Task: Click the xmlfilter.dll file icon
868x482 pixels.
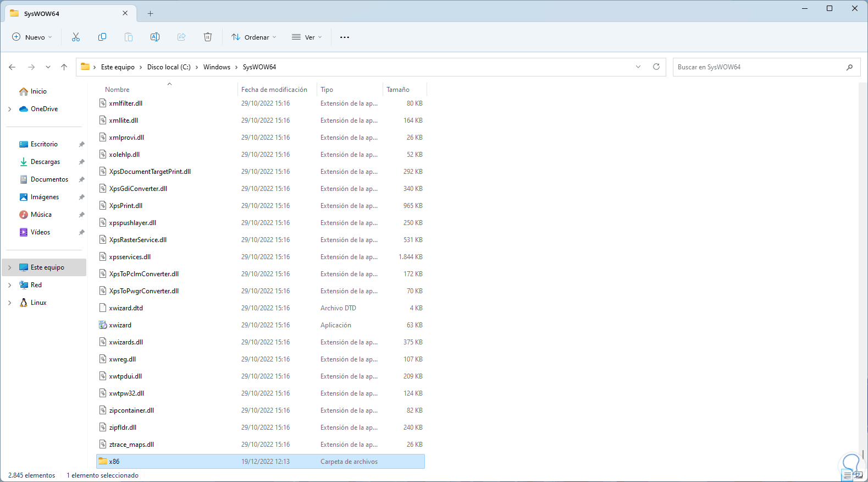Action: pos(103,103)
